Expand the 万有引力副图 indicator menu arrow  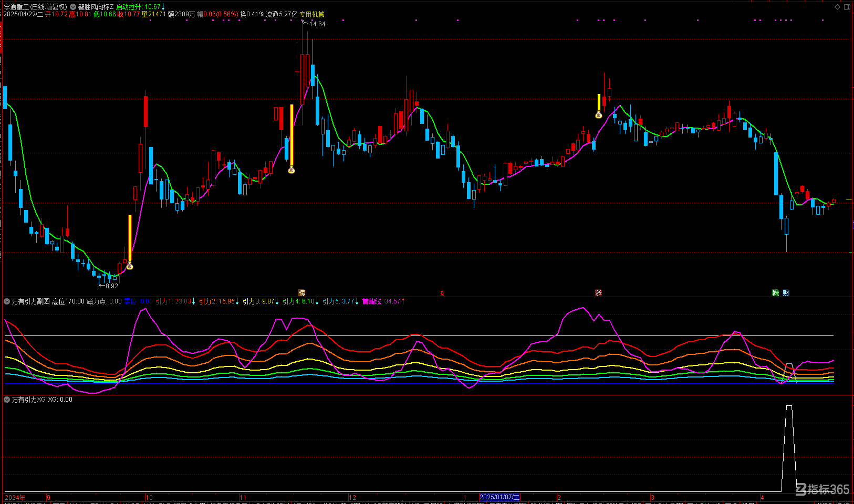point(7,301)
